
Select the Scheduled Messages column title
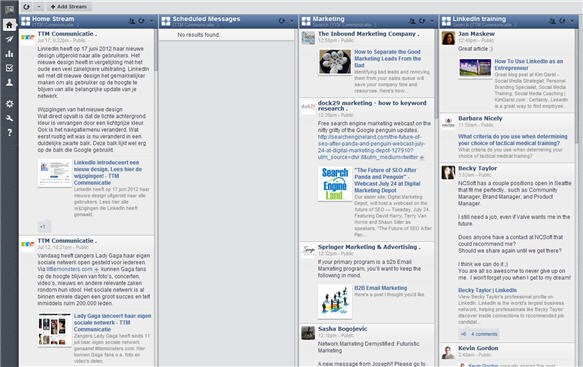point(206,19)
